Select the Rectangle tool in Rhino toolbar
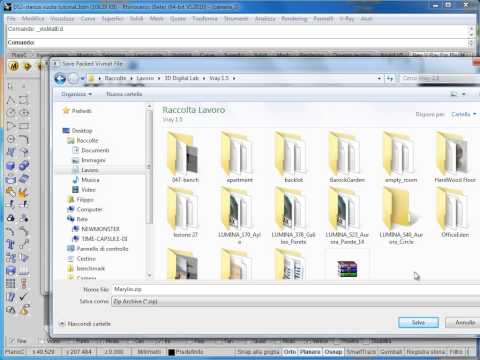This screenshot has height=360, width=480. [x=24, y=126]
